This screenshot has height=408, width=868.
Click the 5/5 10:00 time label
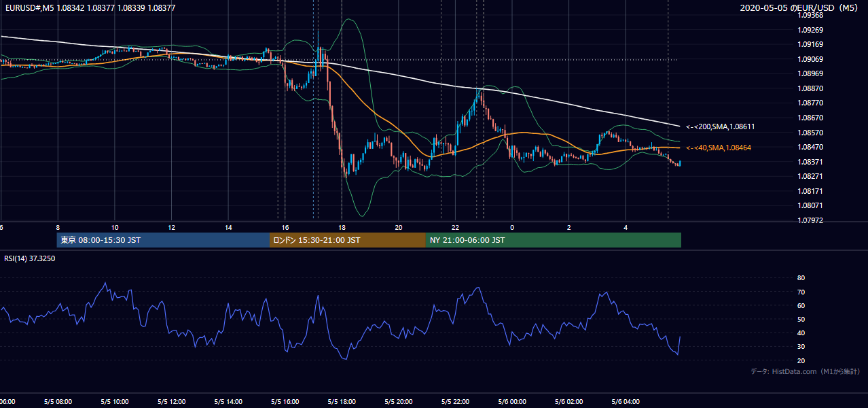(x=115, y=401)
